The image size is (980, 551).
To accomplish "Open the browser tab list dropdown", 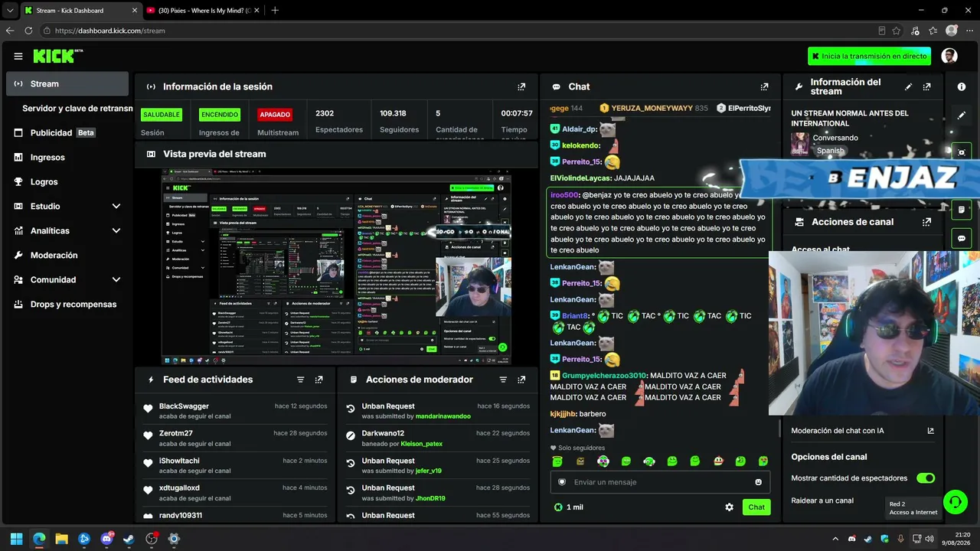I will coord(10,10).
